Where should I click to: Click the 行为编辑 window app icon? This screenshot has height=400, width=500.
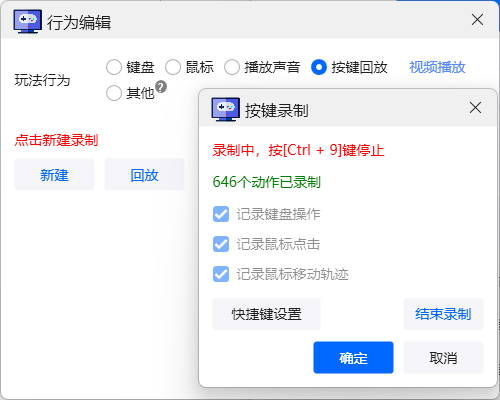coord(28,22)
